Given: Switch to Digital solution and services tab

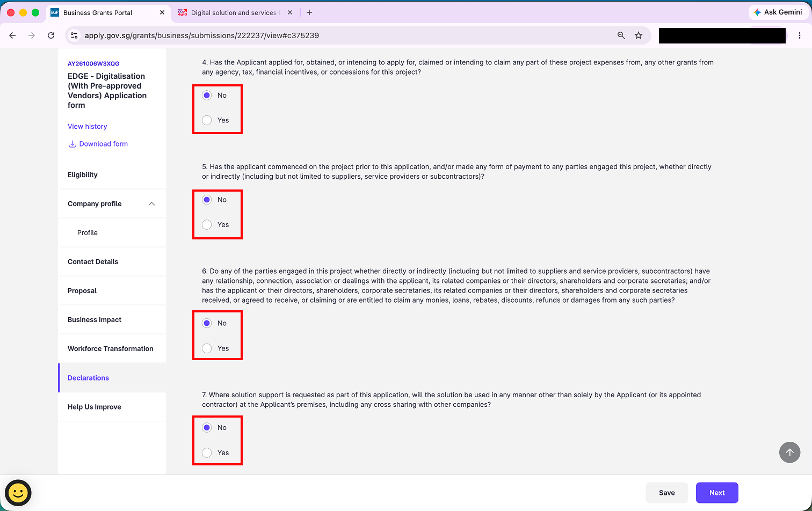Looking at the screenshot, I should (x=235, y=12).
